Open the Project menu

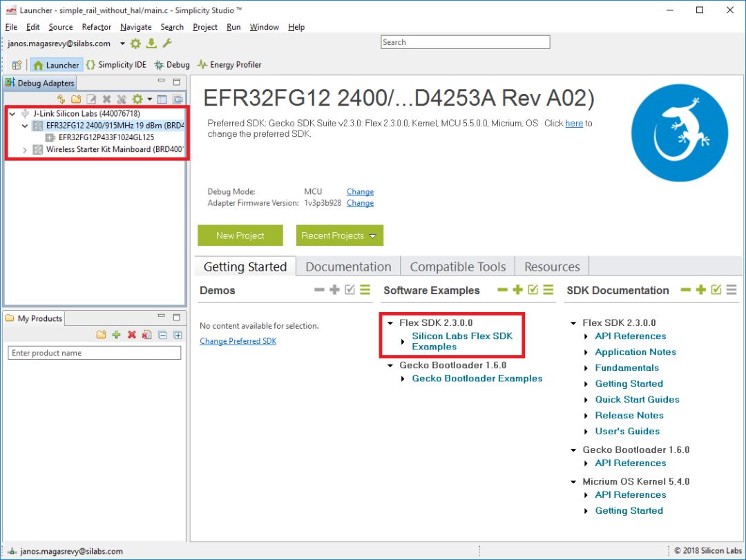click(x=205, y=27)
